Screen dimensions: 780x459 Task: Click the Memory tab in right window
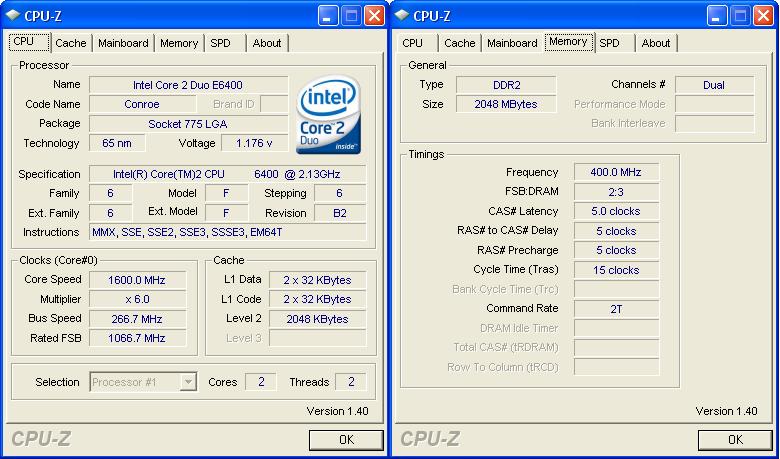[569, 42]
